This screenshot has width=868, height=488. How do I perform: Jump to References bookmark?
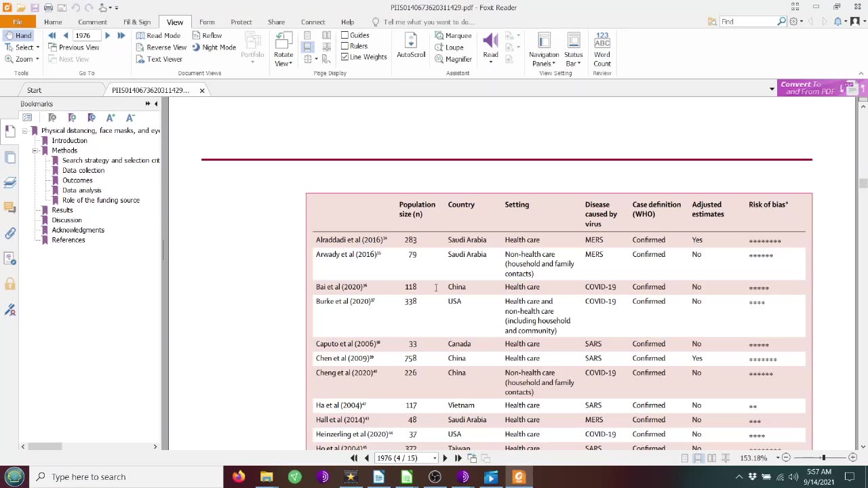[68, 240]
